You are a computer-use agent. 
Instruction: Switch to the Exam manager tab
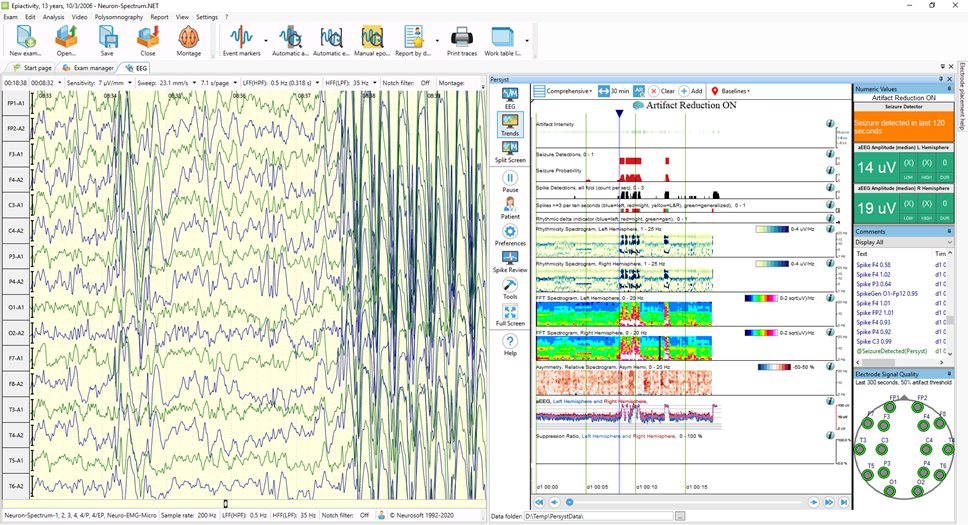(88, 68)
